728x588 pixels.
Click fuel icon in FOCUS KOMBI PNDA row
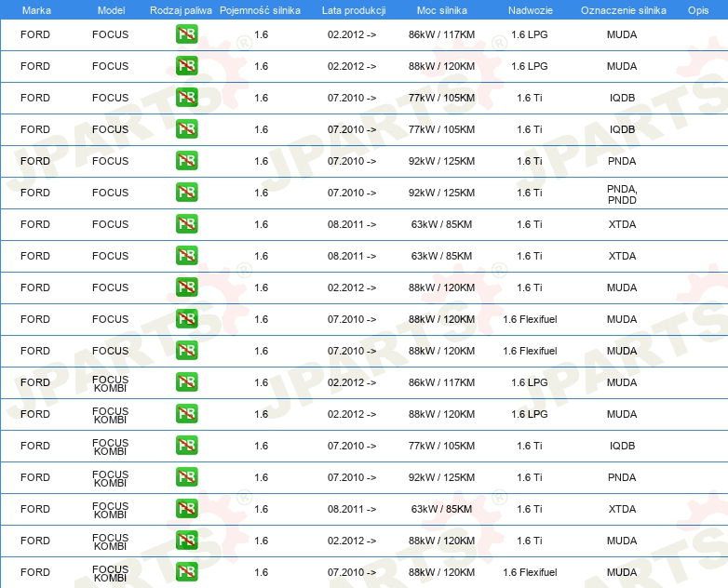[186, 477]
